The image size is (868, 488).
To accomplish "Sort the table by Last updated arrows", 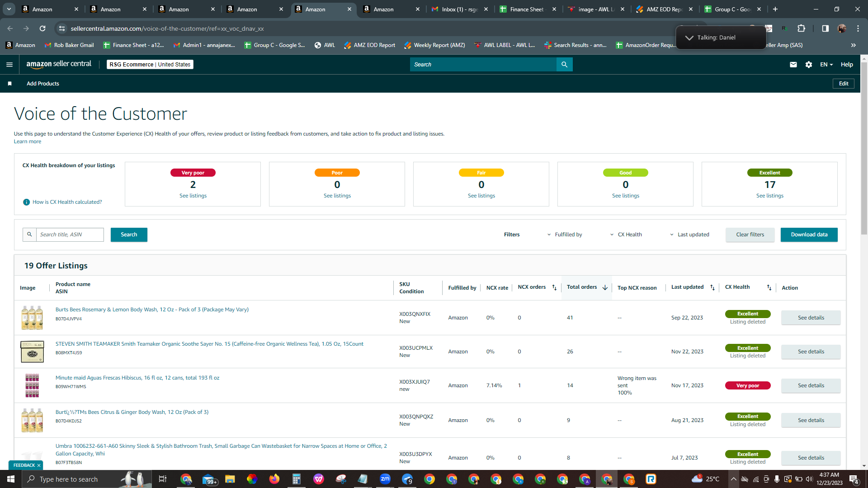I will click(x=712, y=287).
